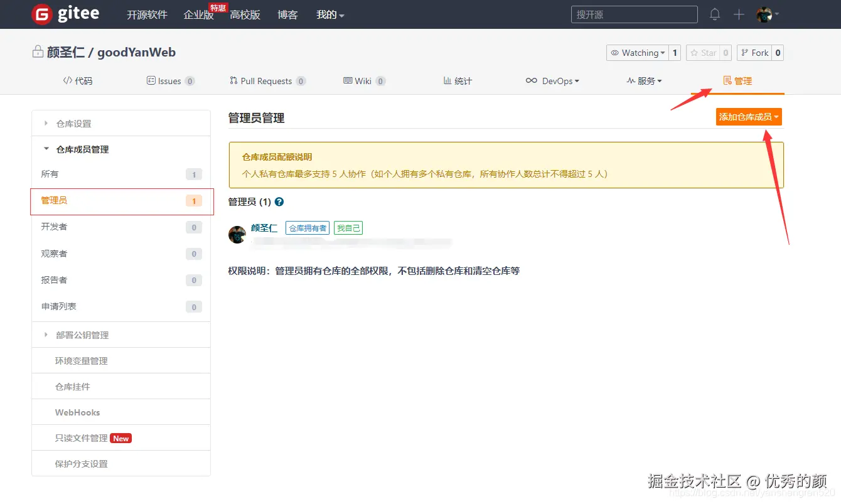The width and height of the screenshot is (841, 504).
Task: Open 保护分支设置 in sidebar
Action: pyautogui.click(x=121, y=464)
